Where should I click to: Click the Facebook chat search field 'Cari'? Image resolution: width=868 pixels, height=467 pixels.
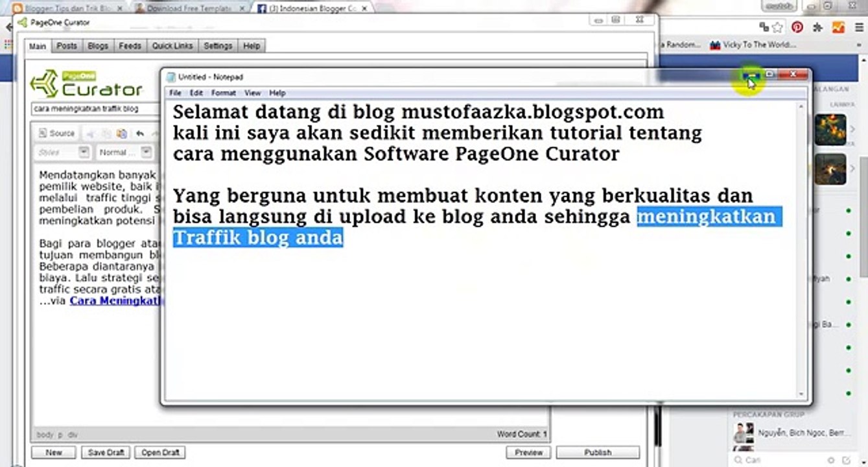[x=779, y=460]
